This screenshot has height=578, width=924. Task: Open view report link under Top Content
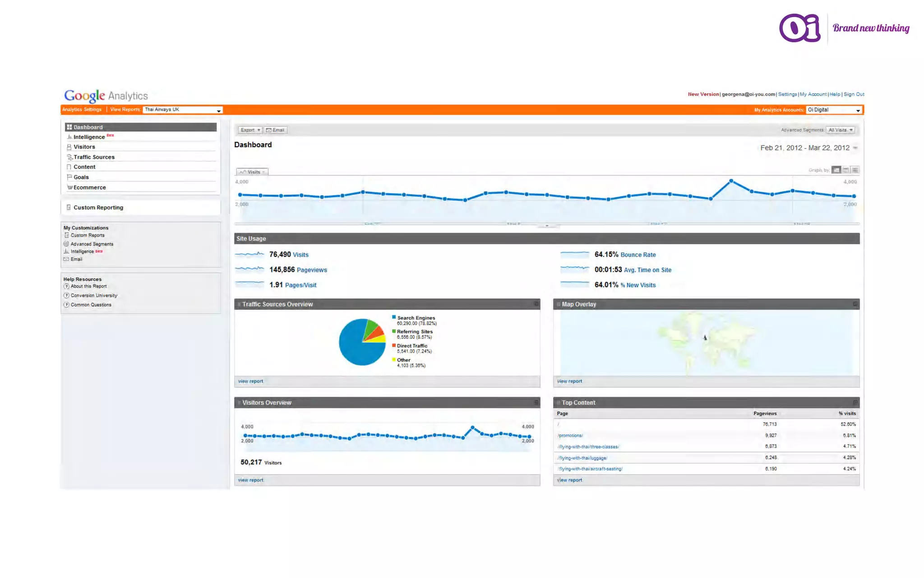569,480
